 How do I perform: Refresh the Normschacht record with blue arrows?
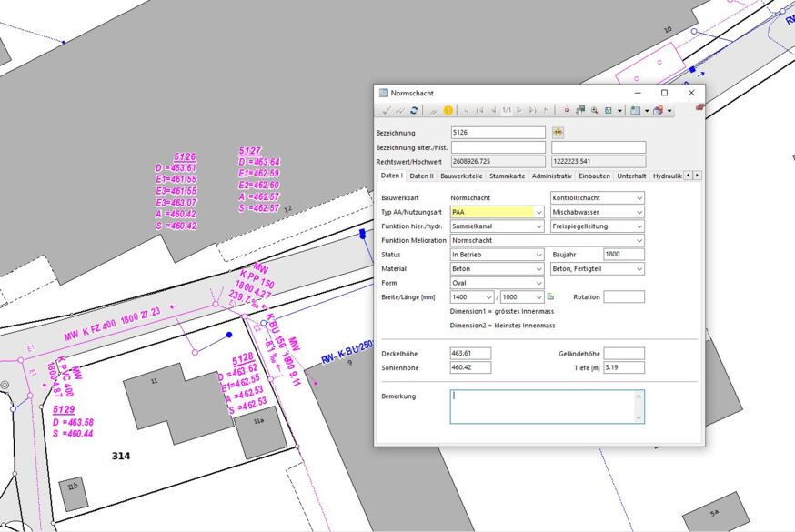414,110
